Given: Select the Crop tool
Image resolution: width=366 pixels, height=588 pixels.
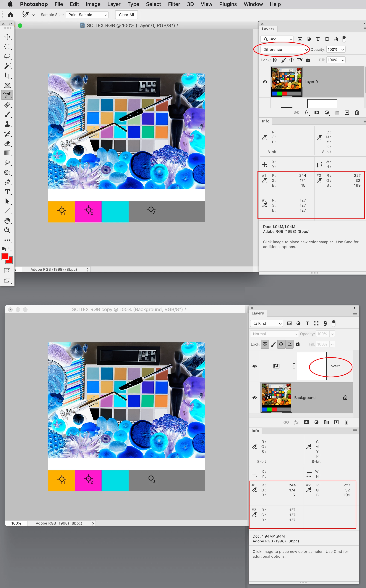Looking at the screenshot, I should [x=7, y=76].
